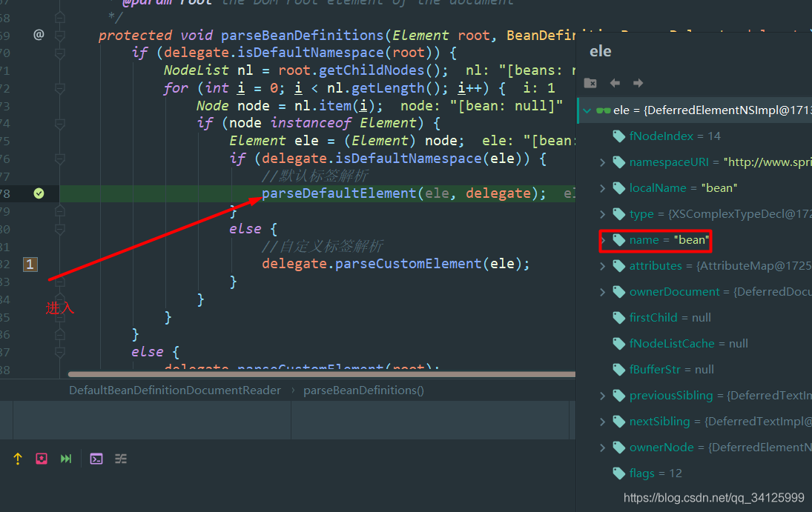Click the back arrow in ele popup
Screen dimensions: 812x512
tap(615, 83)
